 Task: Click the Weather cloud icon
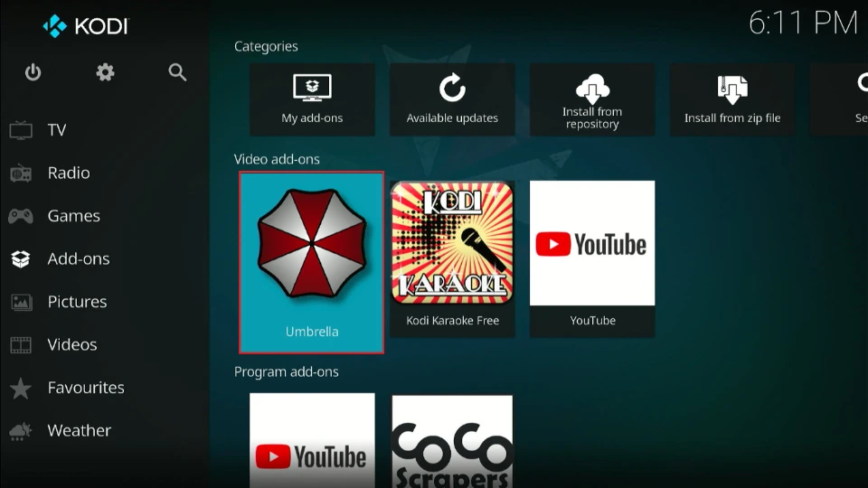pyautogui.click(x=21, y=431)
